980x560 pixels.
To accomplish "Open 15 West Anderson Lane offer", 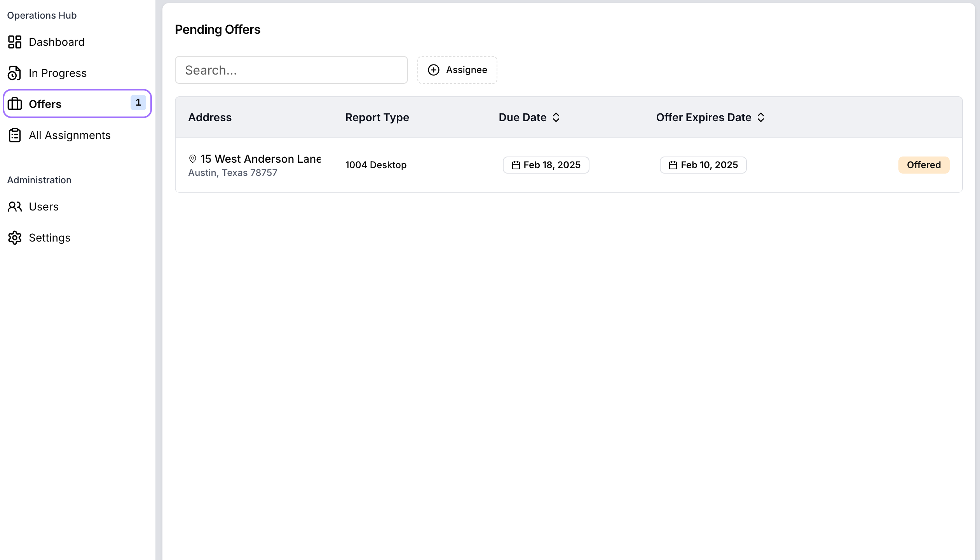I will [260, 159].
